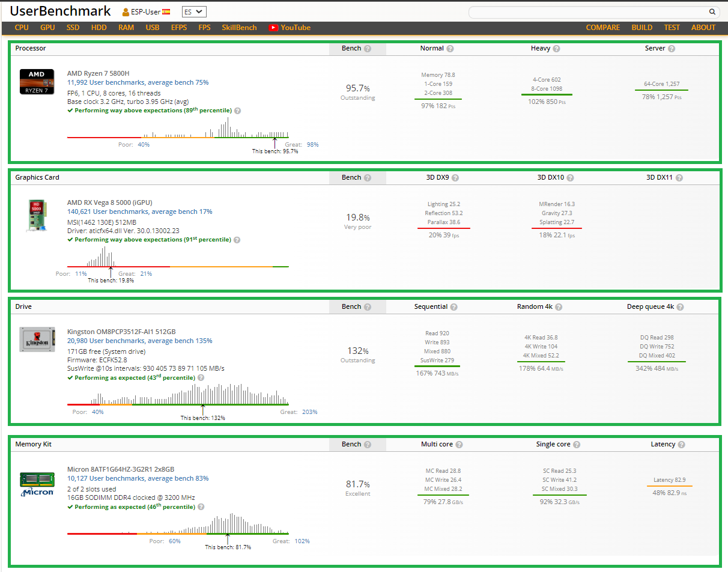Open the YouTube link in navbar
The width and height of the screenshot is (728, 572).
point(290,28)
